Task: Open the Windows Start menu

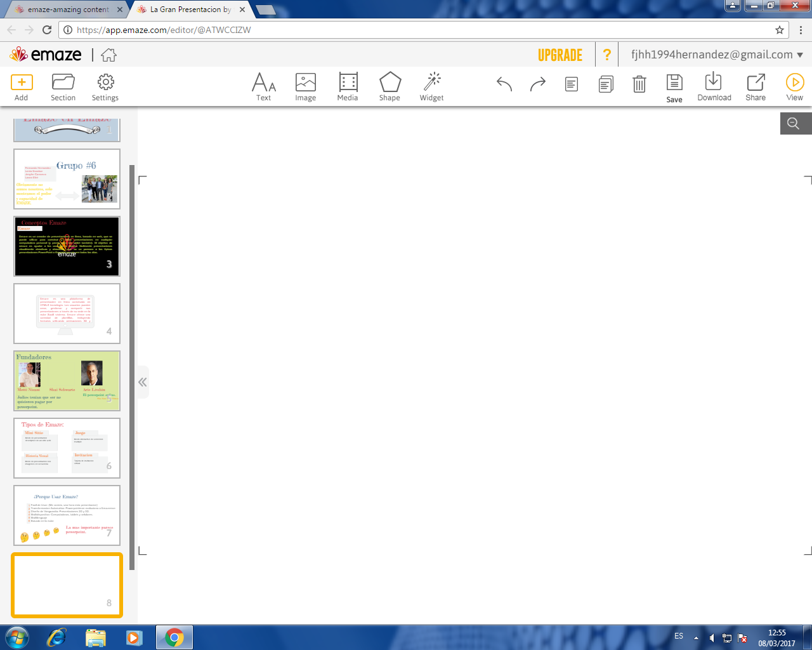Action: [16, 637]
